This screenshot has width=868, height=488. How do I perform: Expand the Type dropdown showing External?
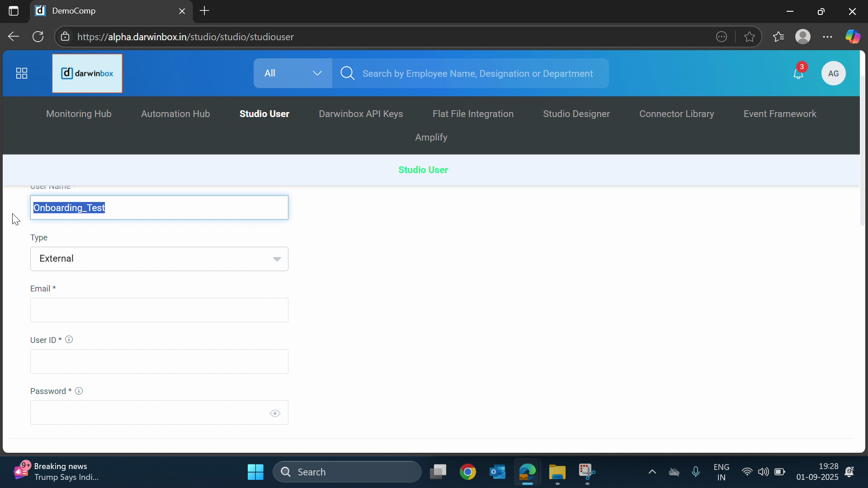tap(159, 259)
